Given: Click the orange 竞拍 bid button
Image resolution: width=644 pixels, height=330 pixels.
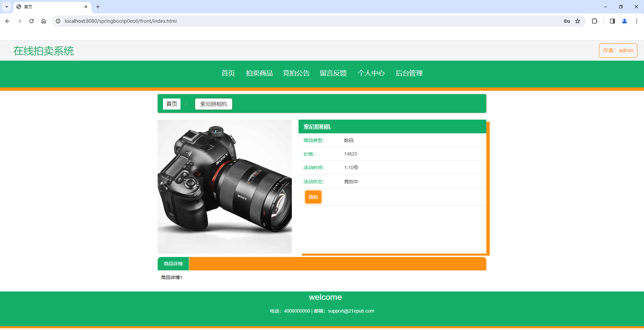Looking at the screenshot, I should tap(313, 197).
